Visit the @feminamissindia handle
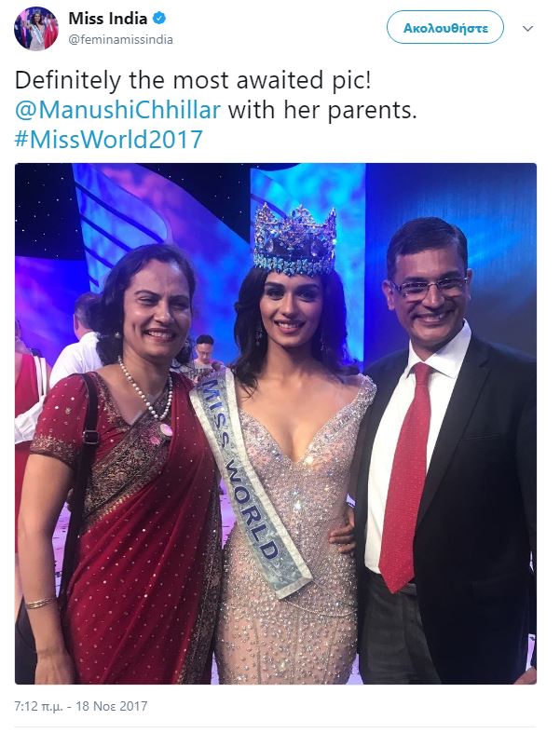 (x=121, y=40)
